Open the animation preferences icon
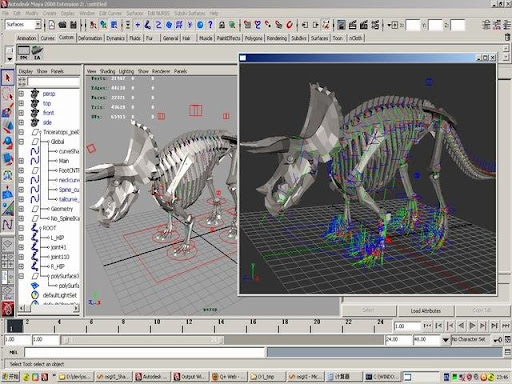This screenshot has height=384, width=512. [x=508, y=340]
